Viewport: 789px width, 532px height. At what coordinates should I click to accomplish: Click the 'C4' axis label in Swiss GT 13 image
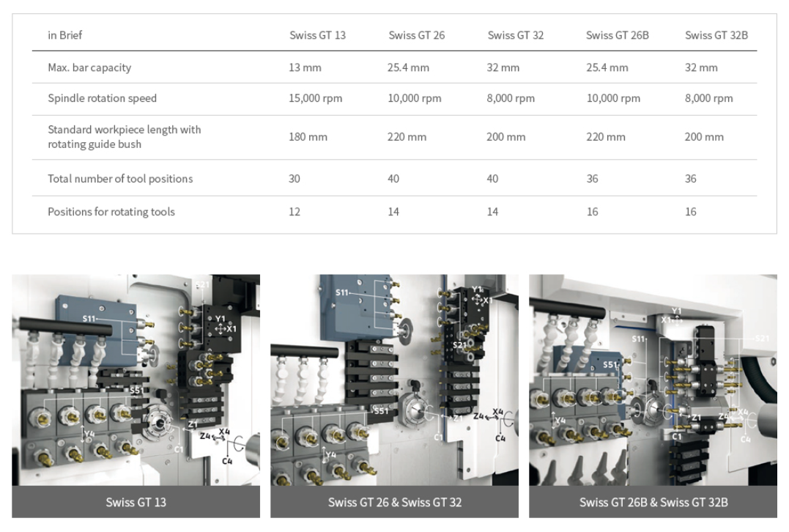coord(227,460)
